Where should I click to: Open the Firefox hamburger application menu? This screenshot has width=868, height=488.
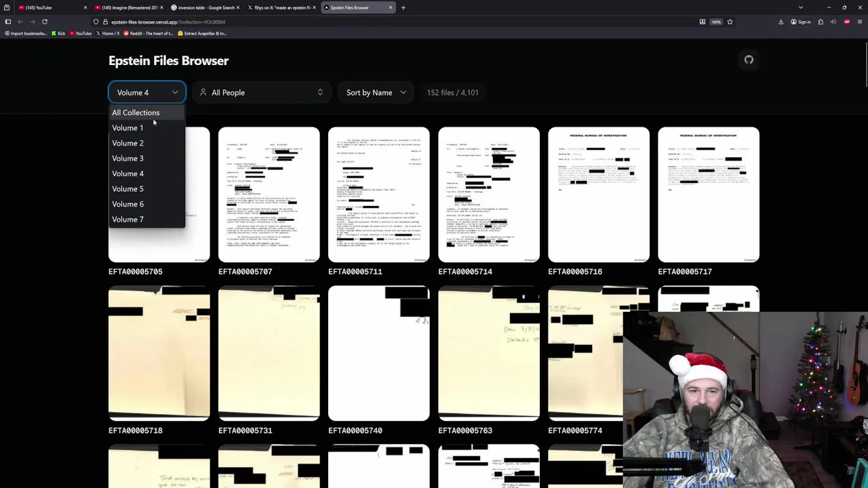click(x=860, y=22)
